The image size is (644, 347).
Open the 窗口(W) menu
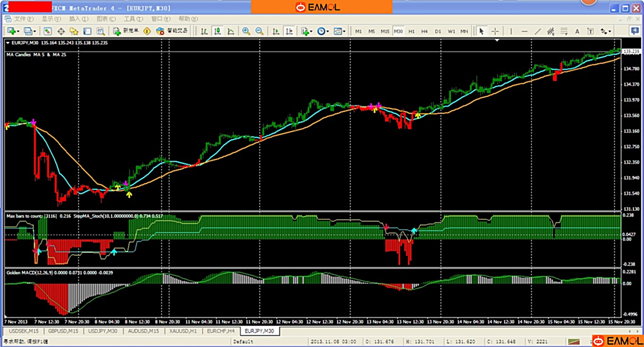[x=160, y=19]
